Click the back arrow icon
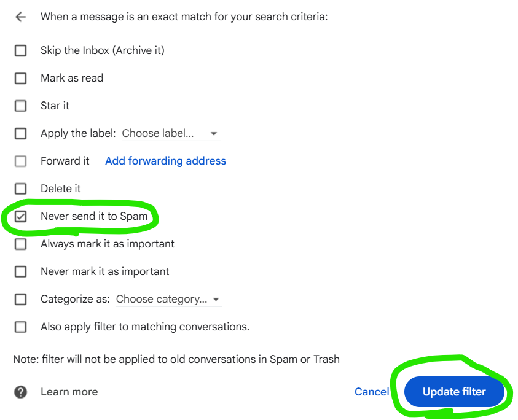The image size is (518, 420). [x=20, y=17]
